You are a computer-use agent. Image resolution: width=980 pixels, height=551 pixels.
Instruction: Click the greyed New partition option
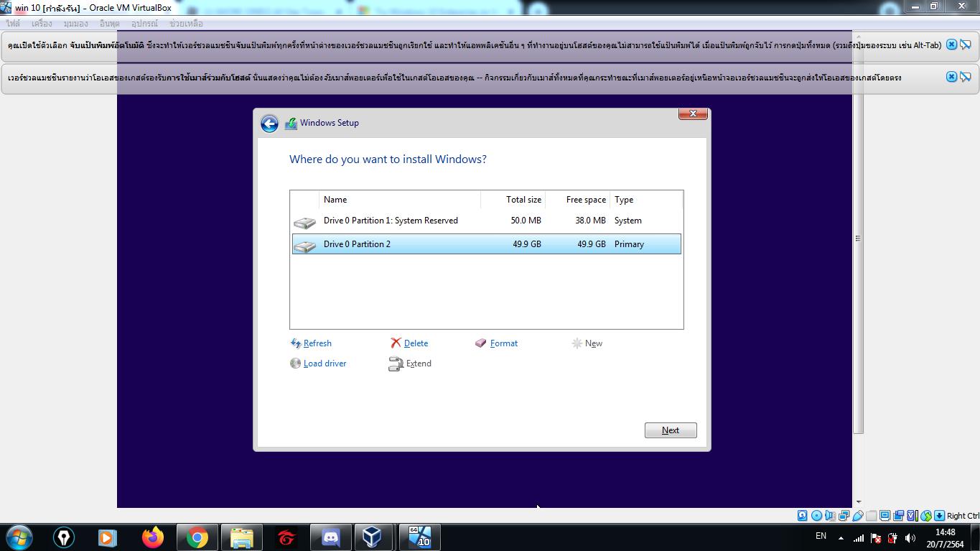pyautogui.click(x=587, y=343)
